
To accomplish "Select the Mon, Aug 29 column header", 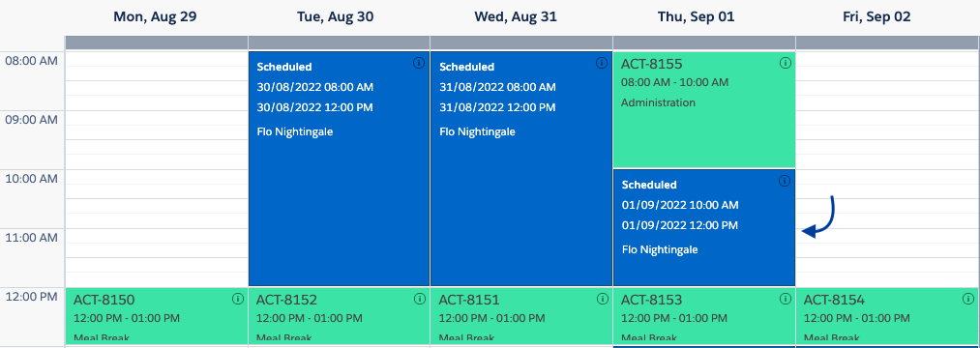I will pyautogui.click(x=155, y=17).
